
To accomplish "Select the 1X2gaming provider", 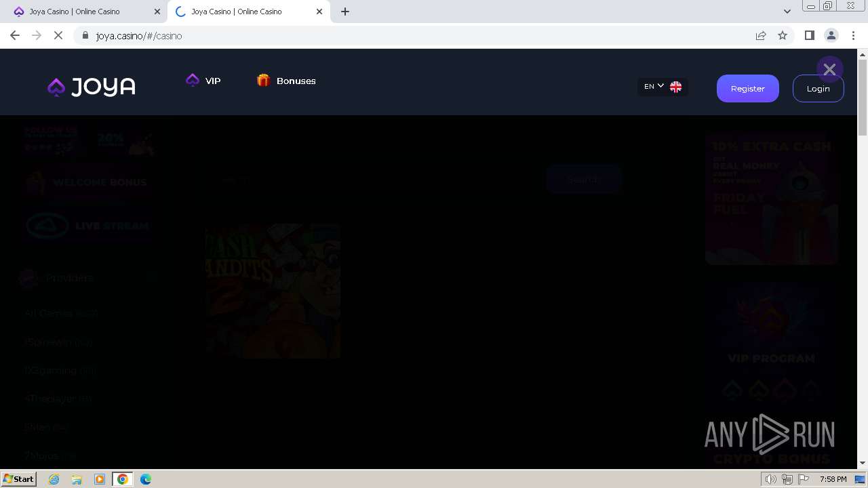I will click(x=60, y=371).
